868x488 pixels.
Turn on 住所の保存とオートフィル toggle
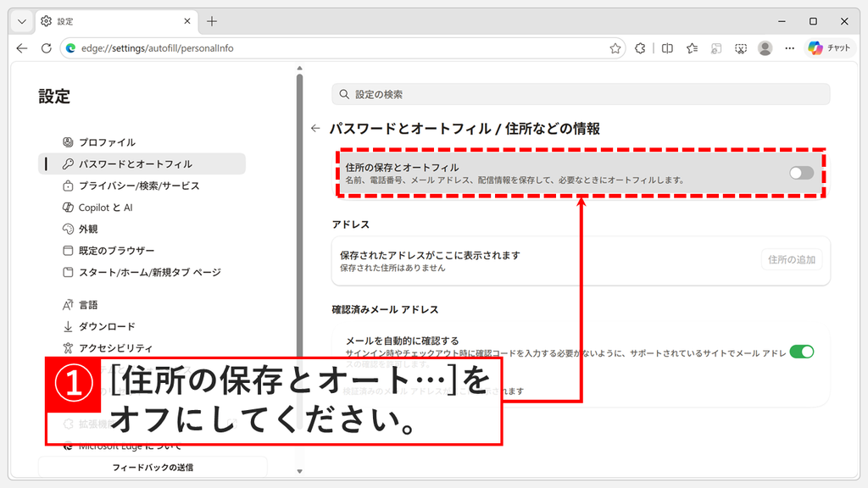coord(801,173)
